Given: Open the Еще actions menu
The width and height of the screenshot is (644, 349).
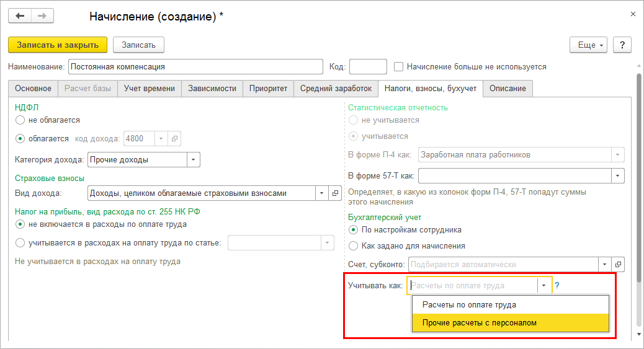Looking at the screenshot, I should 590,45.
